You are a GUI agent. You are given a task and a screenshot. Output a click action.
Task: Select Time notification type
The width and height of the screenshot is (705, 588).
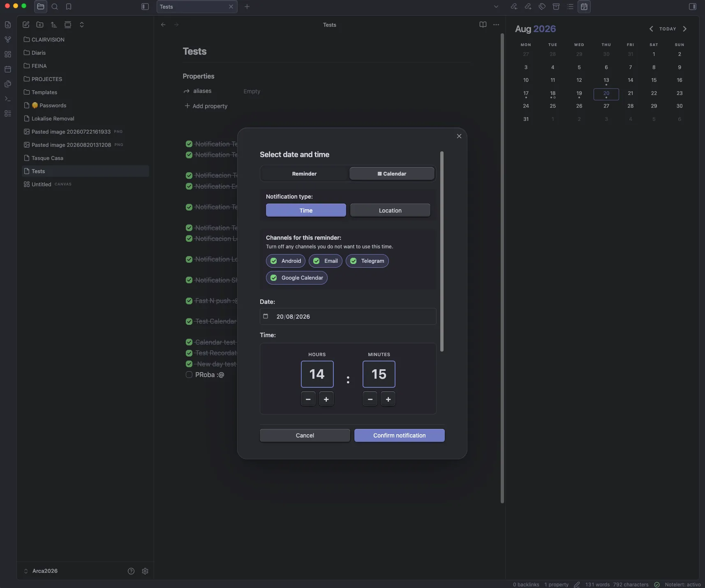(306, 211)
